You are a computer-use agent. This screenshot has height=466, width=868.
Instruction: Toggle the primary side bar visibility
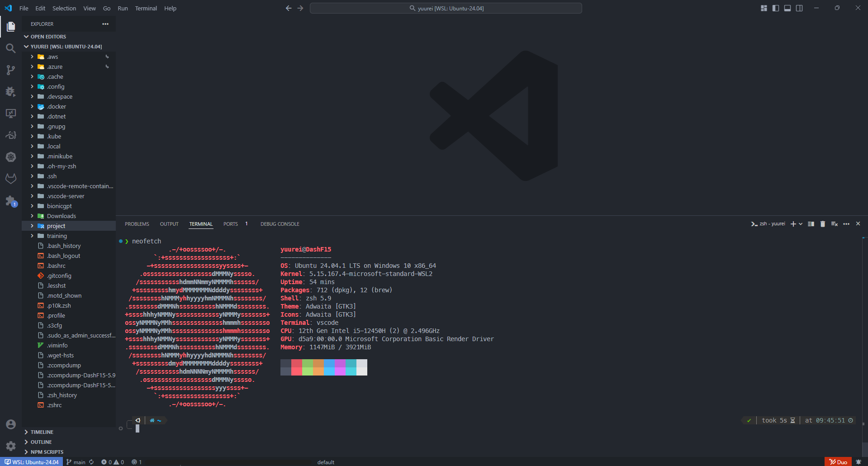(x=776, y=8)
